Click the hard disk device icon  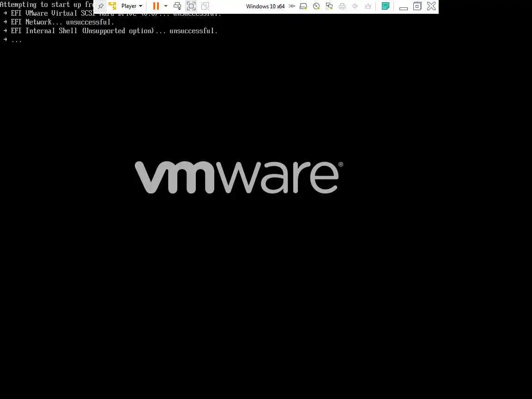click(303, 6)
